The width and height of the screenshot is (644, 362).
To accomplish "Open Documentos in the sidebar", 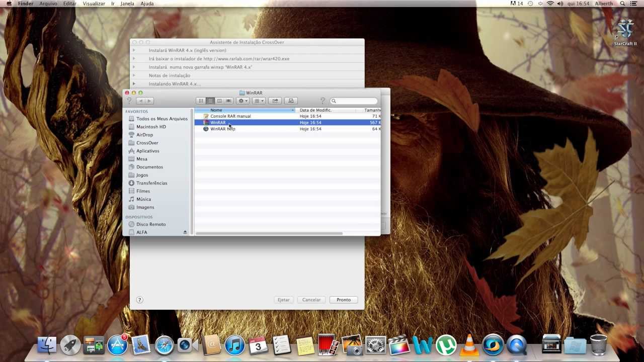I will point(145,167).
